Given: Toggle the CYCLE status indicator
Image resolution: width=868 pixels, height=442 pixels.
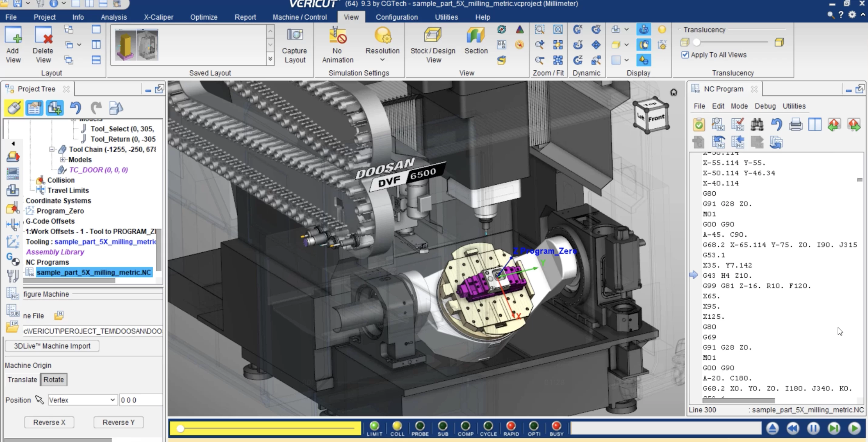Looking at the screenshot, I should pyautogui.click(x=488, y=429).
